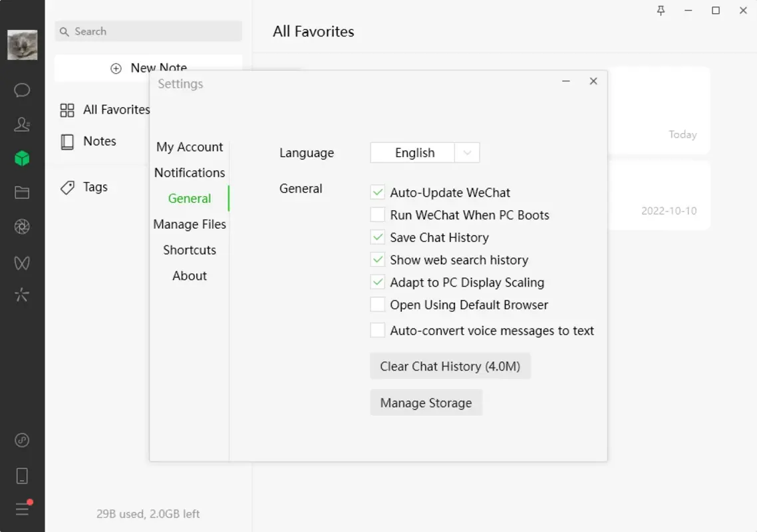This screenshot has height=532, width=757.
Task: Open the Shortcuts settings section
Action: 190,250
